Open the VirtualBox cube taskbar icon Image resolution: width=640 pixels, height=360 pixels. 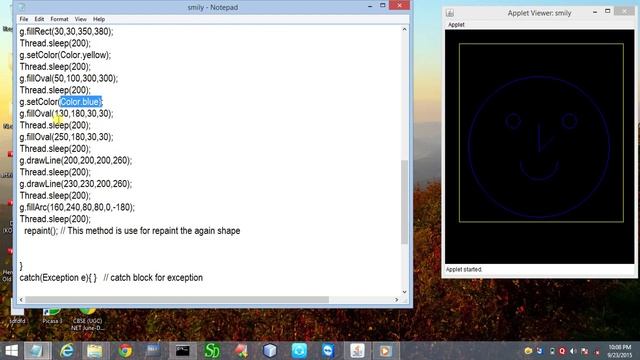coord(270,351)
